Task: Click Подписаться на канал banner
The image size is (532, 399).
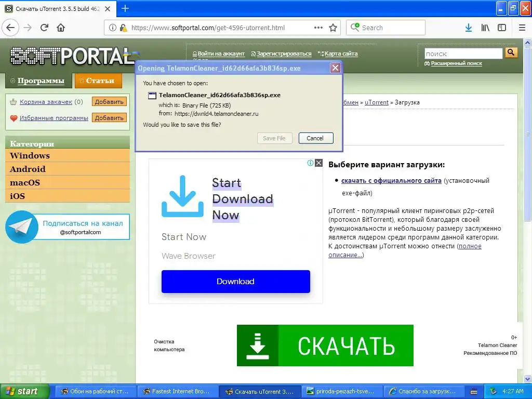Action: 83,227
